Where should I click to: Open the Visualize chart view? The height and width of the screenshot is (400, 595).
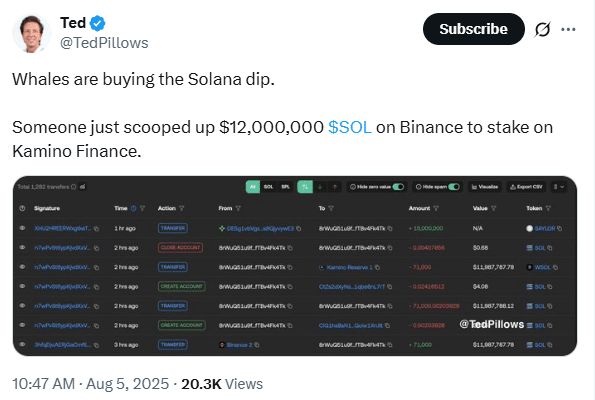485,187
